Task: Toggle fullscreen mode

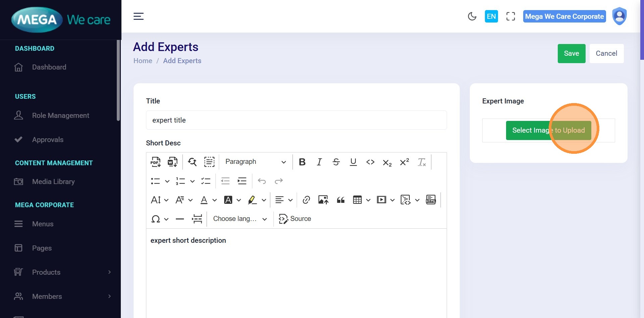Action: [510, 16]
